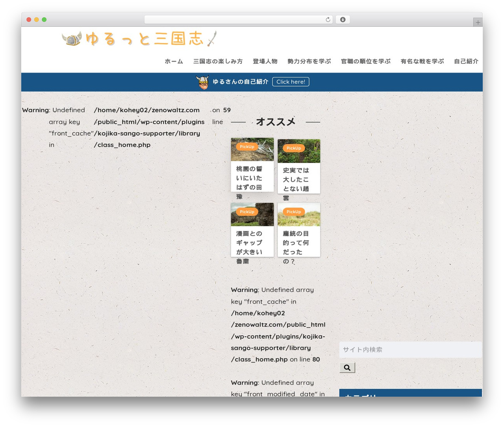Open the 勢力分布を学ぶ menu item
Viewport: 504px width, 427px height.
pyautogui.click(x=309, y=61)
